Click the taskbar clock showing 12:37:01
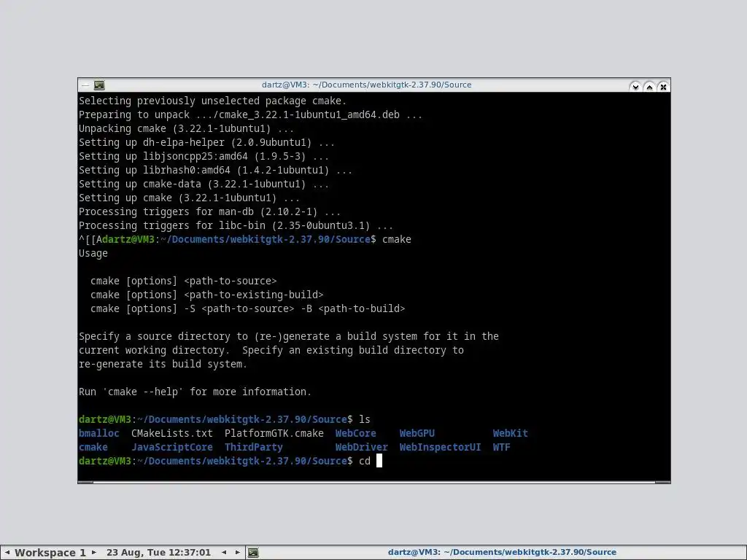The height and width of the screenshot is (560, 747). 158,553
